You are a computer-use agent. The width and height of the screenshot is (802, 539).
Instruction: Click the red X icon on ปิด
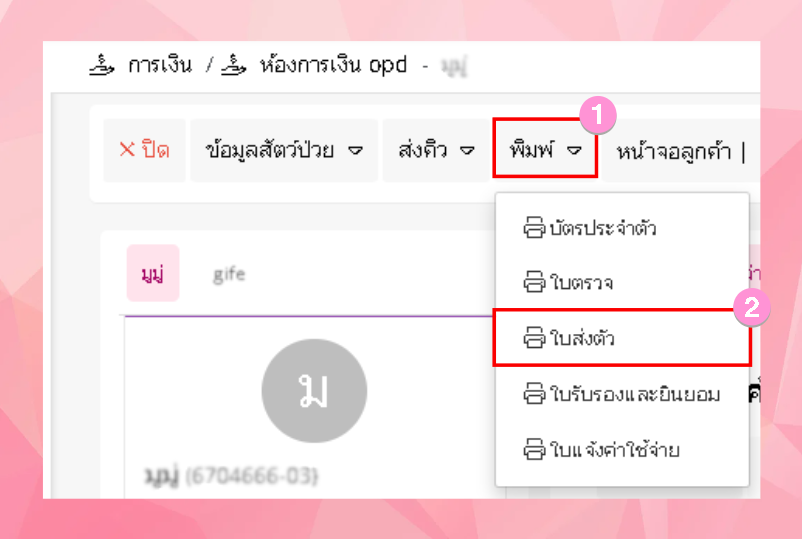pyautogui.click(x=127, y=150)
